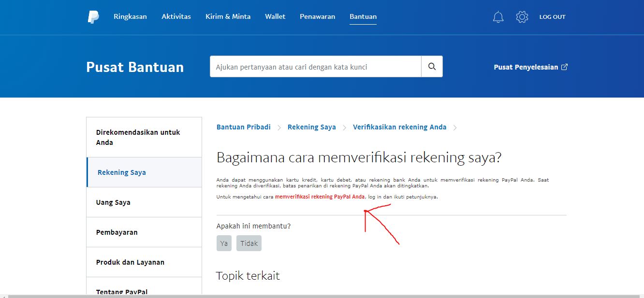Open Kirim & Minta in navigation

[228, 16]
